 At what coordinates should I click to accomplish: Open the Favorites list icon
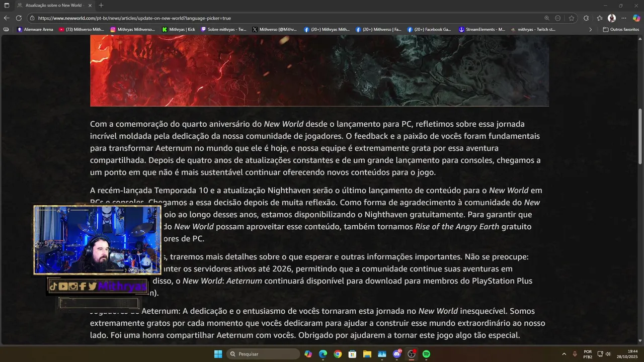coord(600,18)
